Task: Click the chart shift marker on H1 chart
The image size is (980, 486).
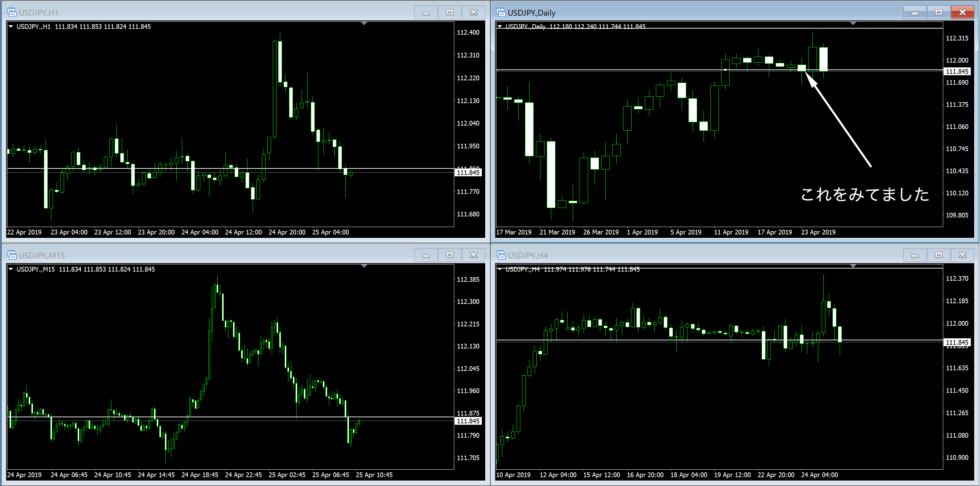Action: (x=364, y=23)
